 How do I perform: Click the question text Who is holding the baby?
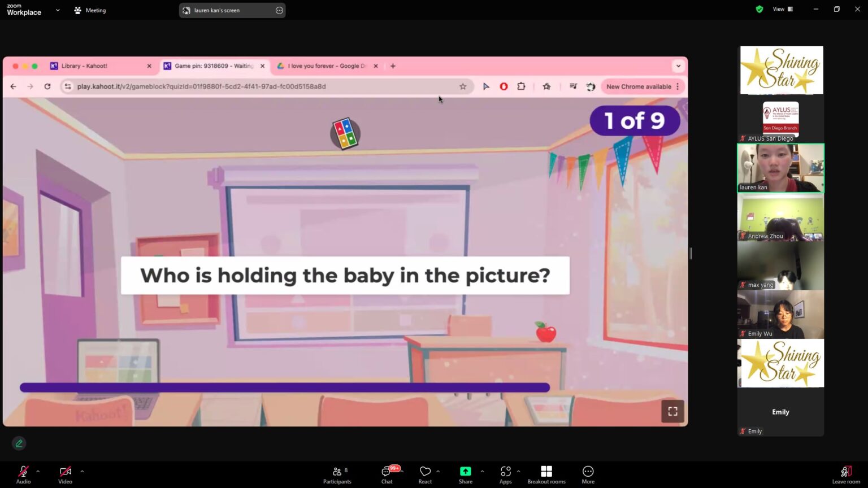345,276
